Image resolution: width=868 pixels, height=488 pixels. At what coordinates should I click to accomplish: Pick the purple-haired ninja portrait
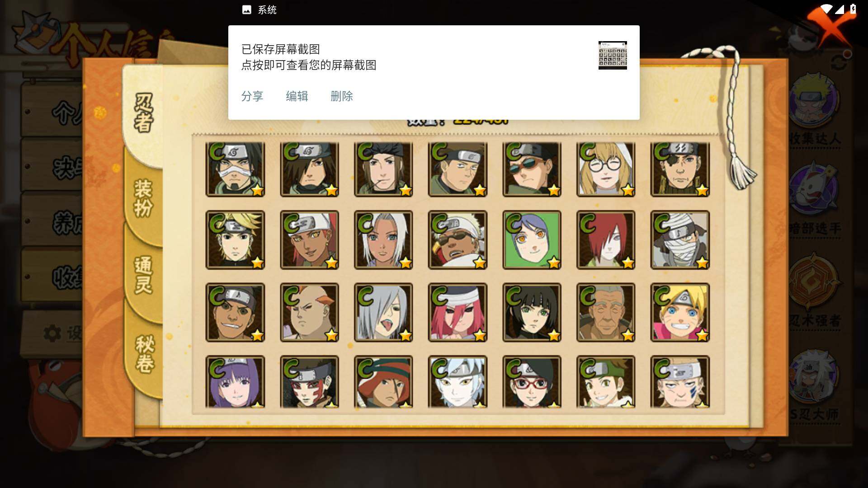point(235,382)
